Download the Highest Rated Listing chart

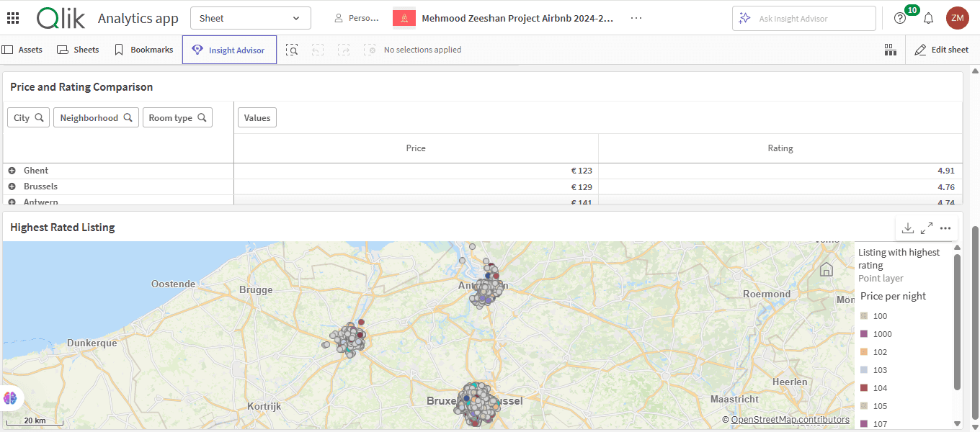908,228
